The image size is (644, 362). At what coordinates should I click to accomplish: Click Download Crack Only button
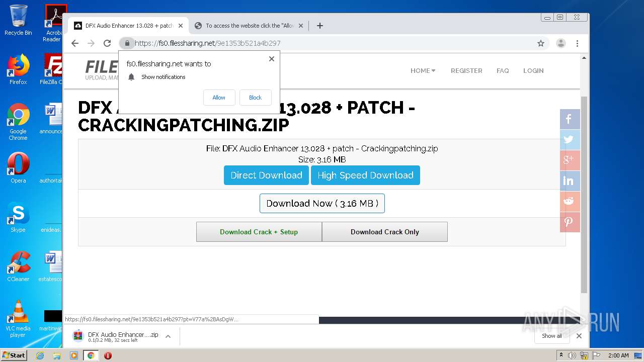pos(385,232)
